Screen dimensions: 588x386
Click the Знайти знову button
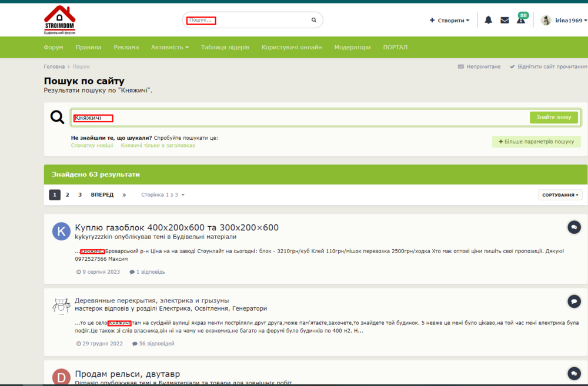coord(553,118)
